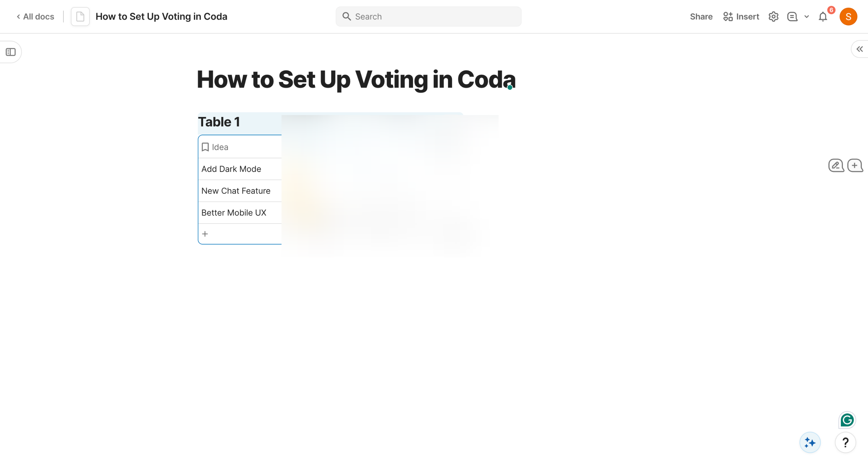Open notifications bell
868x466 pixels.
823,17
